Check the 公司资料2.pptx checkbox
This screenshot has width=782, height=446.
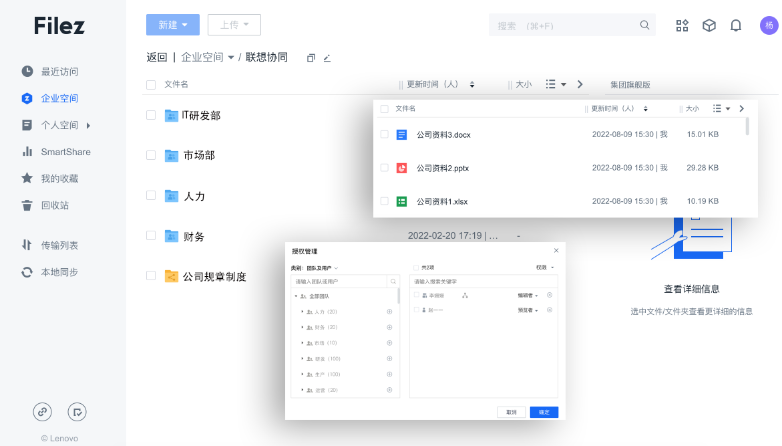(x=385, y=168)
